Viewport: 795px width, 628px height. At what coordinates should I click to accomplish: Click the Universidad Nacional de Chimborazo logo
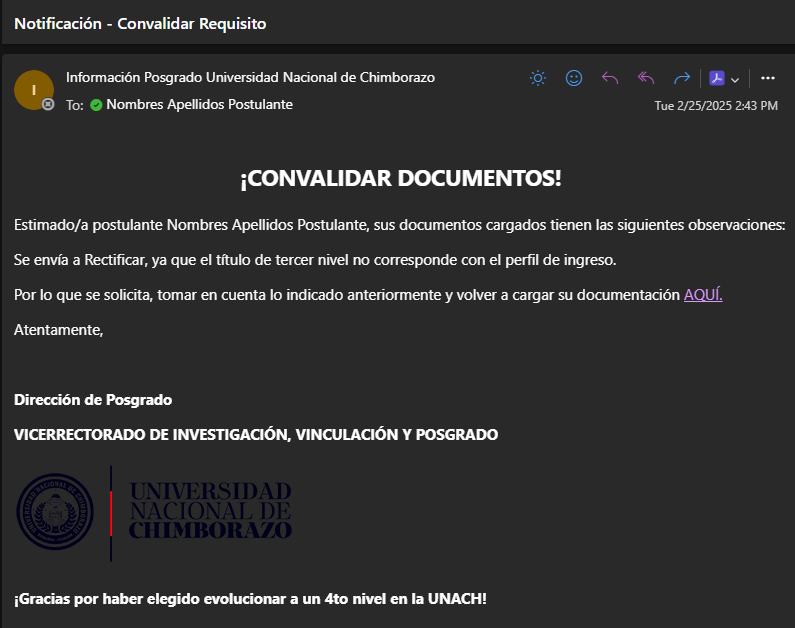[x=210, y=510]
